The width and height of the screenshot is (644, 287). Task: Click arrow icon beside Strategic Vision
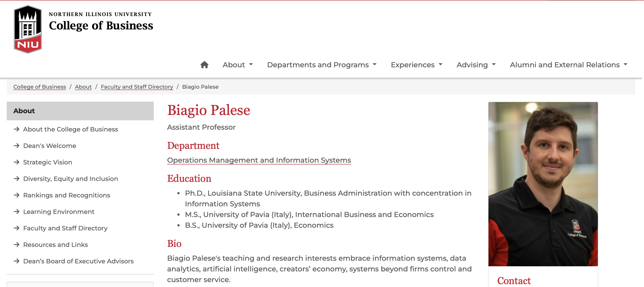pos(16,162)
